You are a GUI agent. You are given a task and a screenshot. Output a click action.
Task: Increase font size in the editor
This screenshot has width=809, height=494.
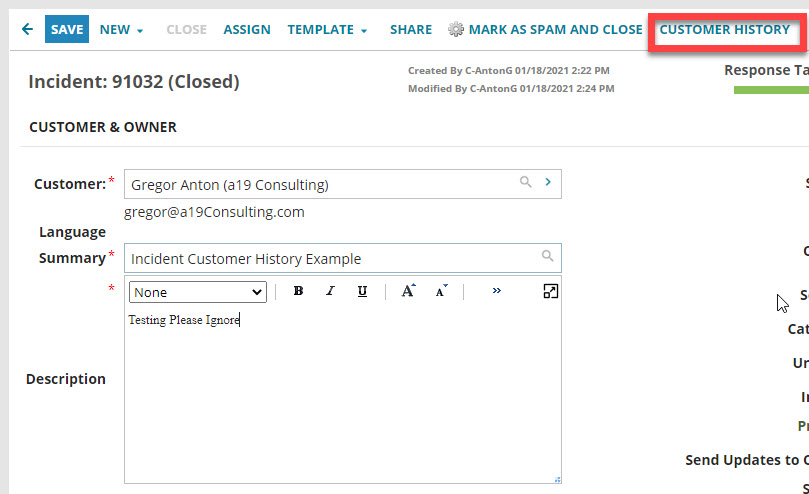[408, 291]
